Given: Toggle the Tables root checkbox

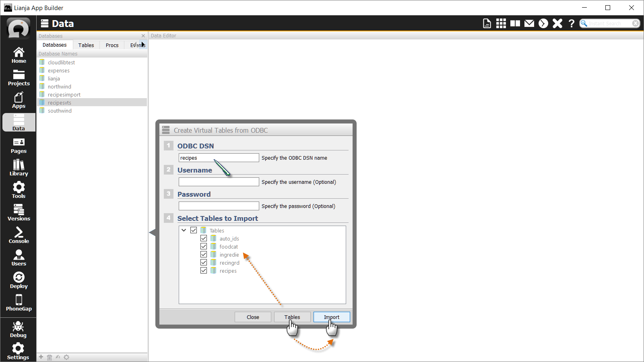Looking at the screenshot, I should point(194,230).
